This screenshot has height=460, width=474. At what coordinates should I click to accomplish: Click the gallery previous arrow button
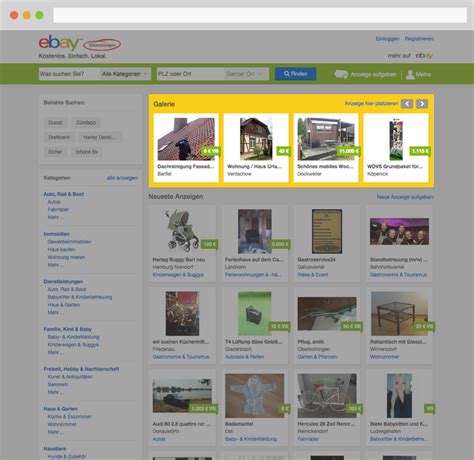(x=407, y=104)
